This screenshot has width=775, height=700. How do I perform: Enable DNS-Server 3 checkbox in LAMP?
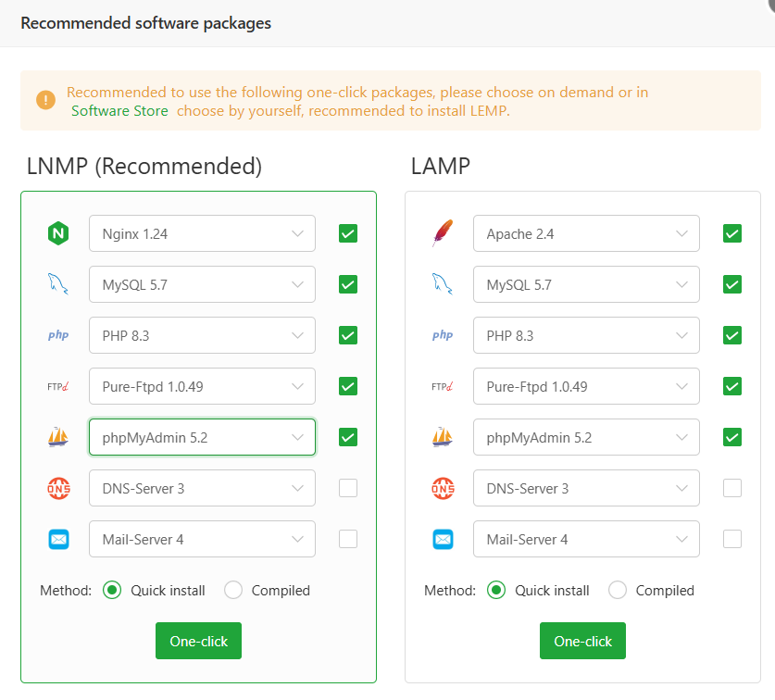point(732,488)
